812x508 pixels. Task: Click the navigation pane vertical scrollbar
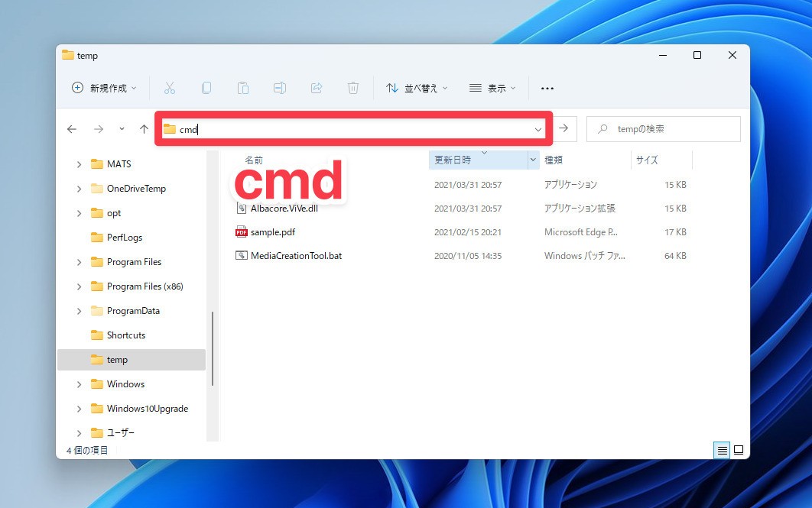click(x=213, y=348)
